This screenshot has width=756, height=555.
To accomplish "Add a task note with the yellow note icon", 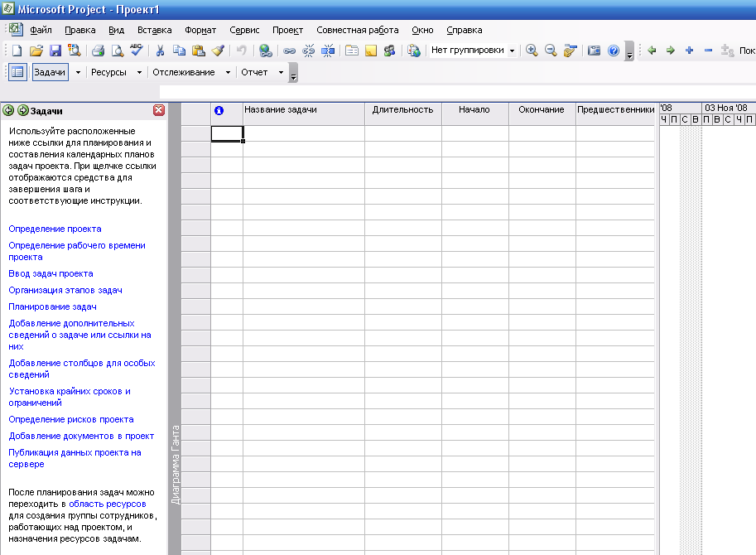I will (x=371, y=51).
